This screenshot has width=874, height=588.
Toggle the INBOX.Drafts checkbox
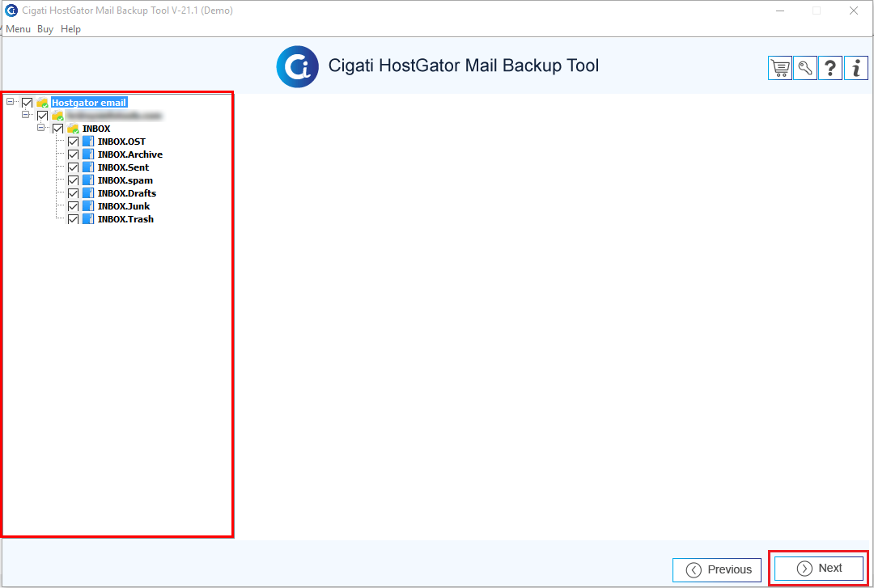[73, 193]
